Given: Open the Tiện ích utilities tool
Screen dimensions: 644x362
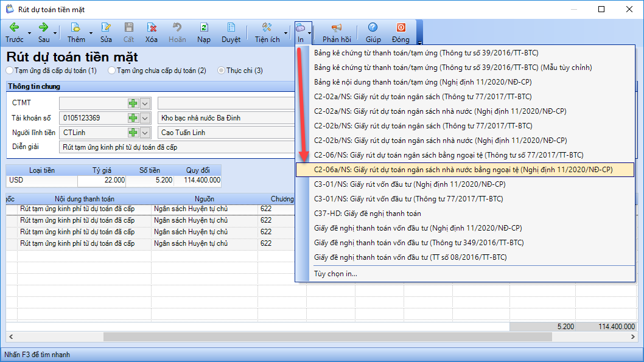Looking at the screenshot, I should click(267, 33).
